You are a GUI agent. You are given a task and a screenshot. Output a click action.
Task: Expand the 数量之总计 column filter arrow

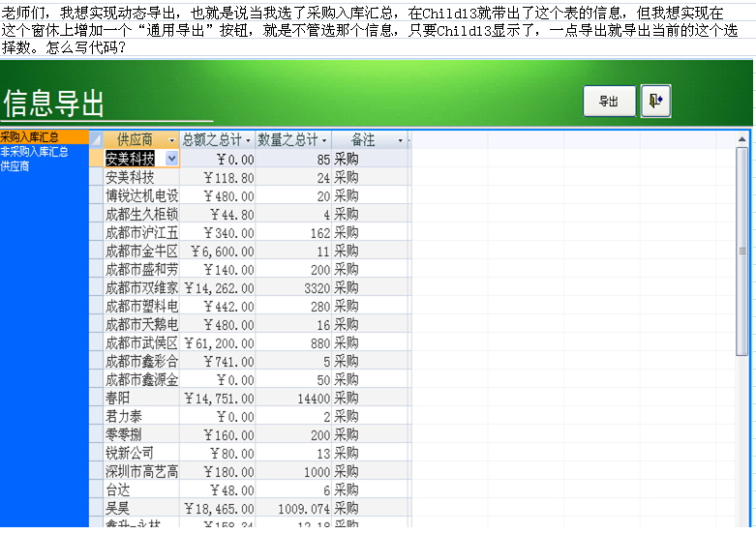(x=324, y=140)
